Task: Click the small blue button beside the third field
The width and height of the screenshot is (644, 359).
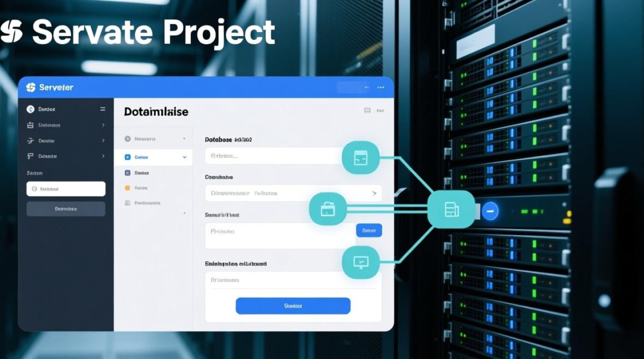Action: (368, 230)
